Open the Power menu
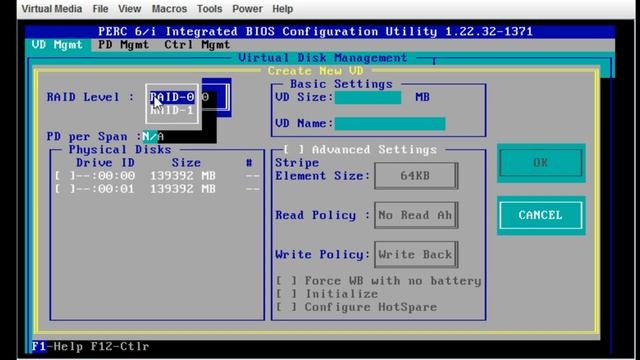The image size is (640, 360). (247, 9)
